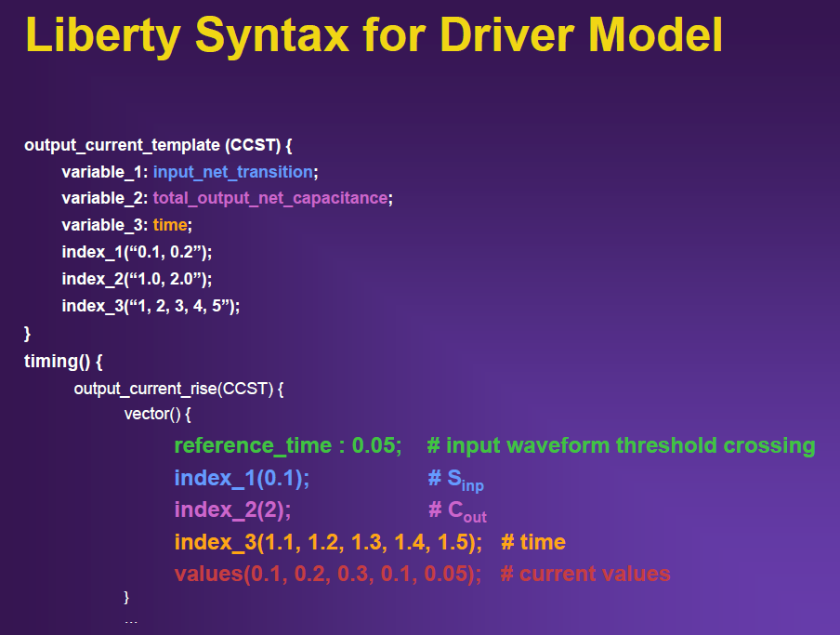Select the orange index_3(1.1, 1.2, ...) line
Screen dimensions: 840x635
point(327,542)
